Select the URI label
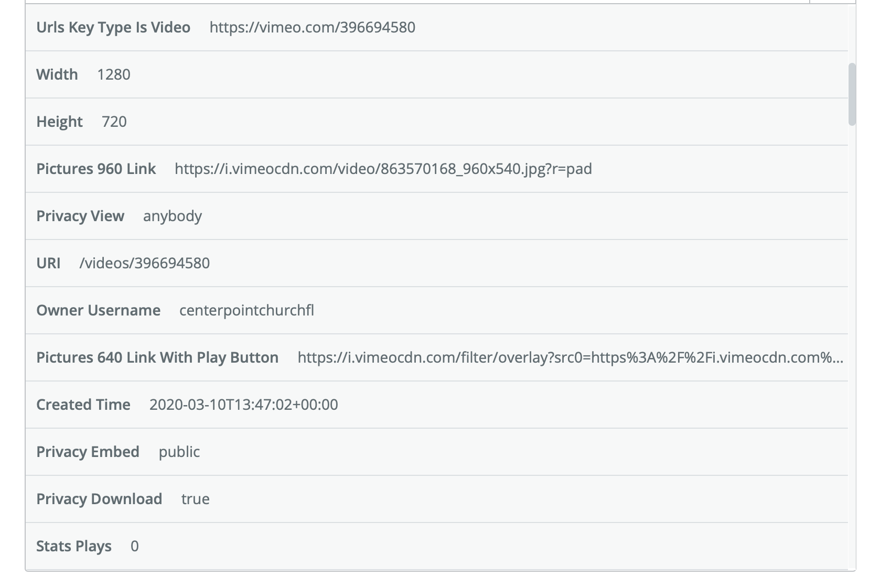Screen dimensions: 881x588 (x=48, y=263)
